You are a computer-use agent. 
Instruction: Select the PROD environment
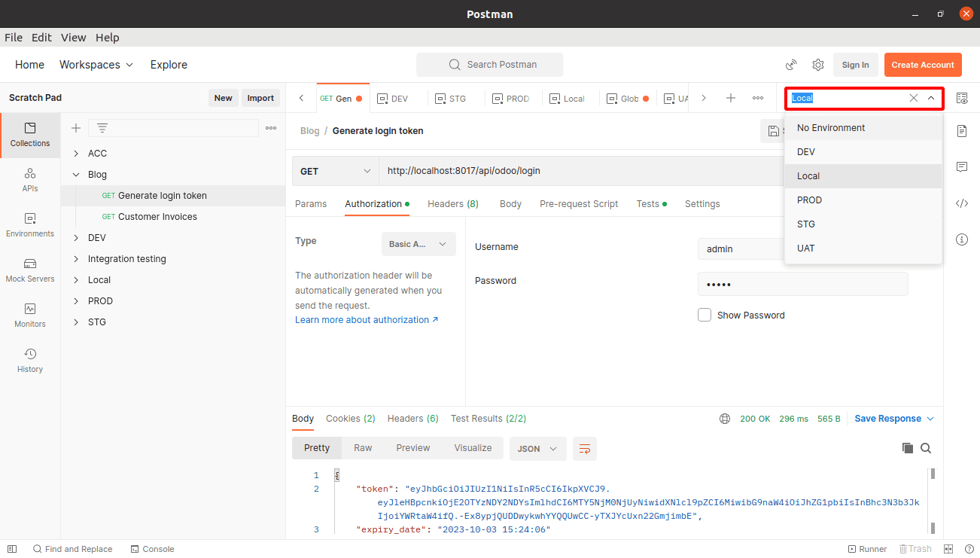click(x=863, y=200)
